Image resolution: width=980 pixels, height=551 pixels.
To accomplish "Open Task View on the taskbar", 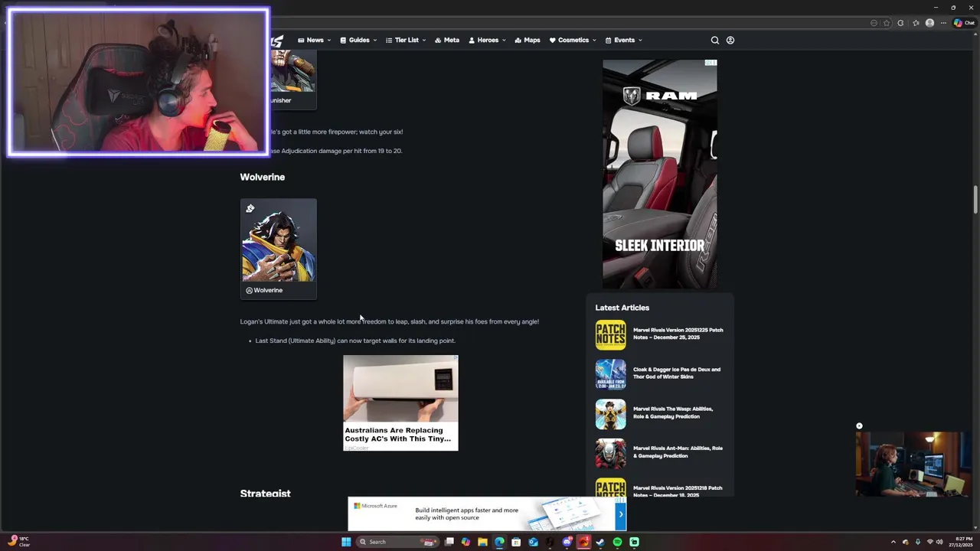I will click(x=449, y=542).
